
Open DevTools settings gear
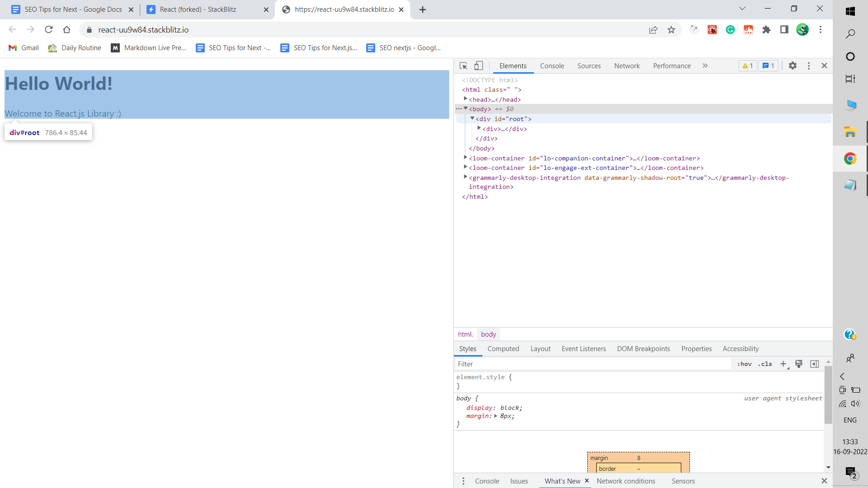coord(793,66)
